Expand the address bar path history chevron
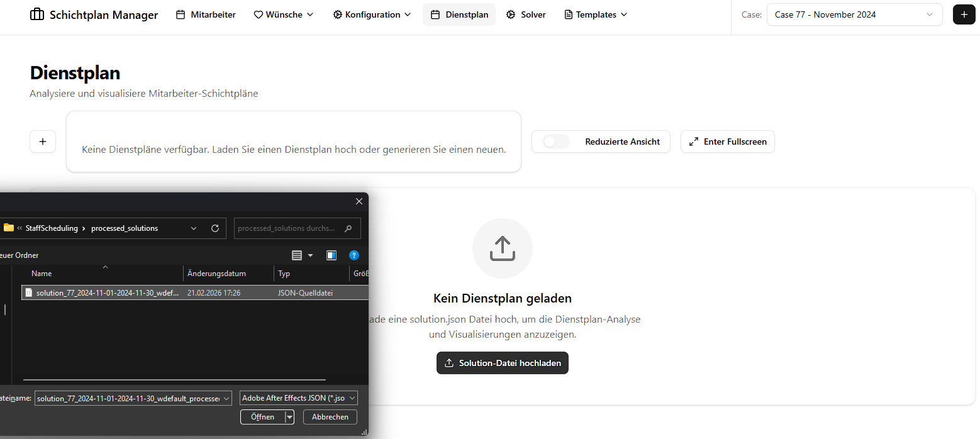980x439 pixels. [194, 228]
